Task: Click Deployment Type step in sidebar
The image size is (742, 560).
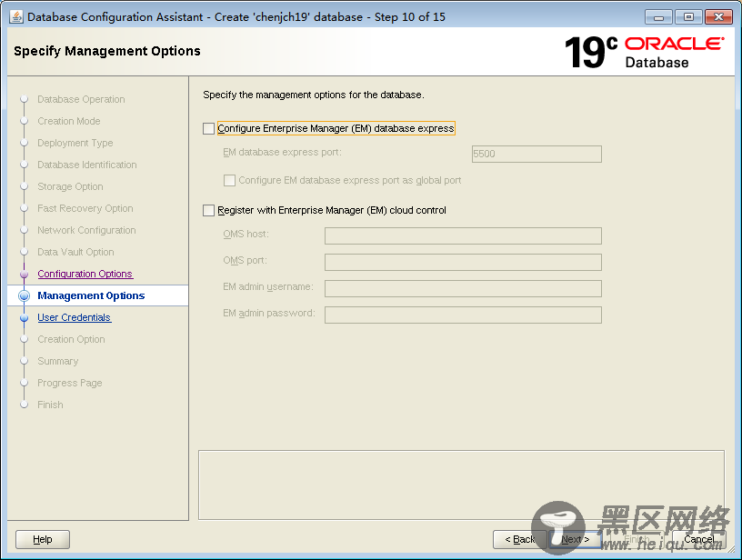Action: coord(75,143)
